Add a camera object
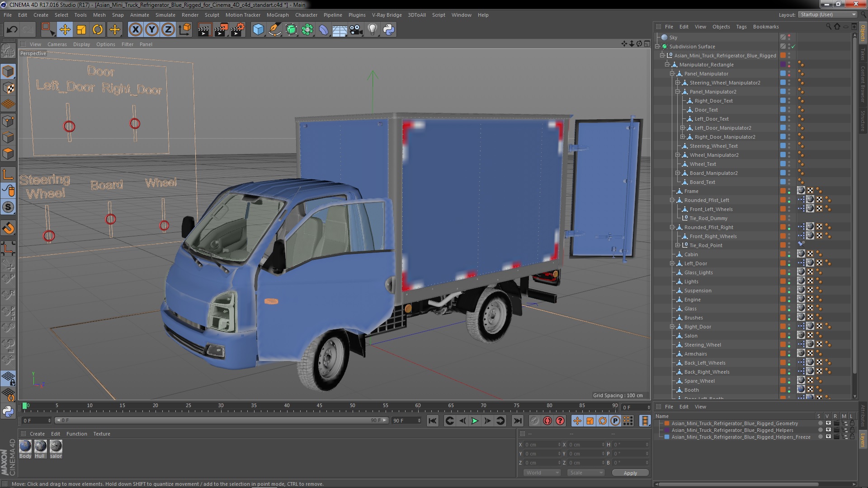 [x=356, y=30]
